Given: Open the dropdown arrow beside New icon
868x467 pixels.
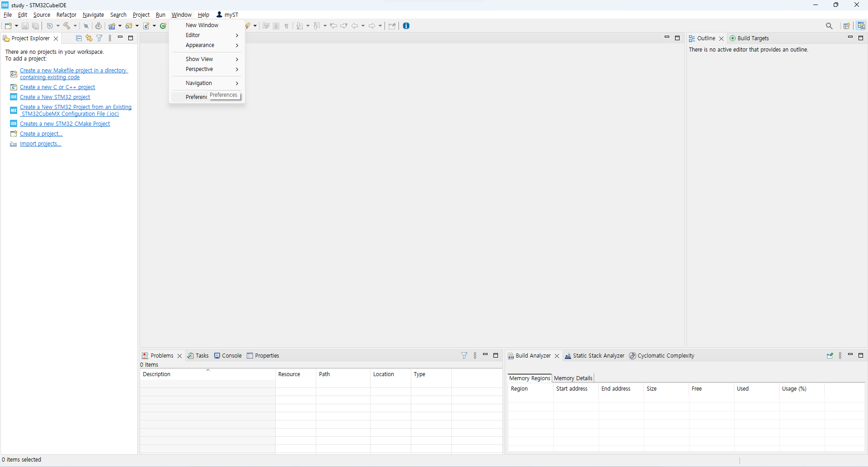Looking at the screenshot, I should [16, 26].
